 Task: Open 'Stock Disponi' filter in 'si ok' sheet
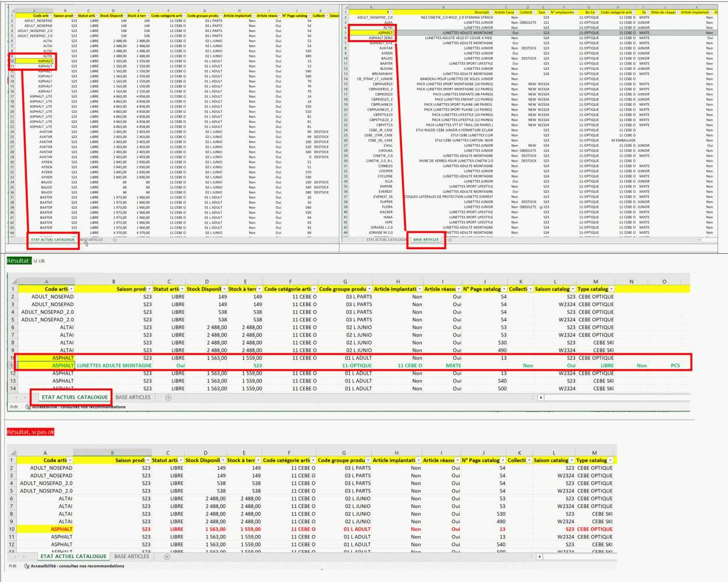pyautogui.click(x=224, y=289)
